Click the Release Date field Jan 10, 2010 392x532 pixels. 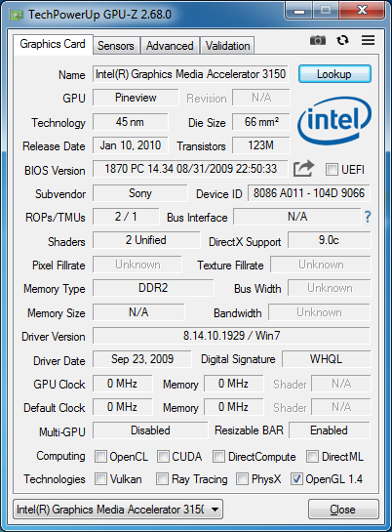point(130,145)
